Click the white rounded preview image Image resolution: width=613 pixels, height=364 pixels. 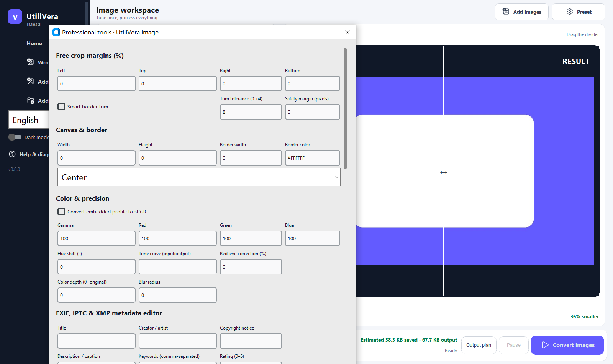coord(445,171)
